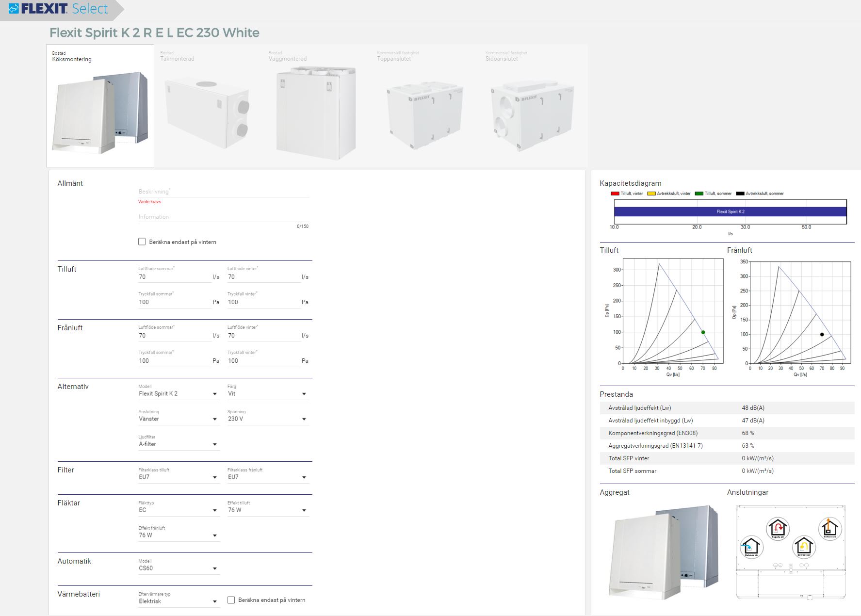Screen dimensions: 861x616
Task: Select the Köksmontering product tab
Action: click(x=100, y=106)
